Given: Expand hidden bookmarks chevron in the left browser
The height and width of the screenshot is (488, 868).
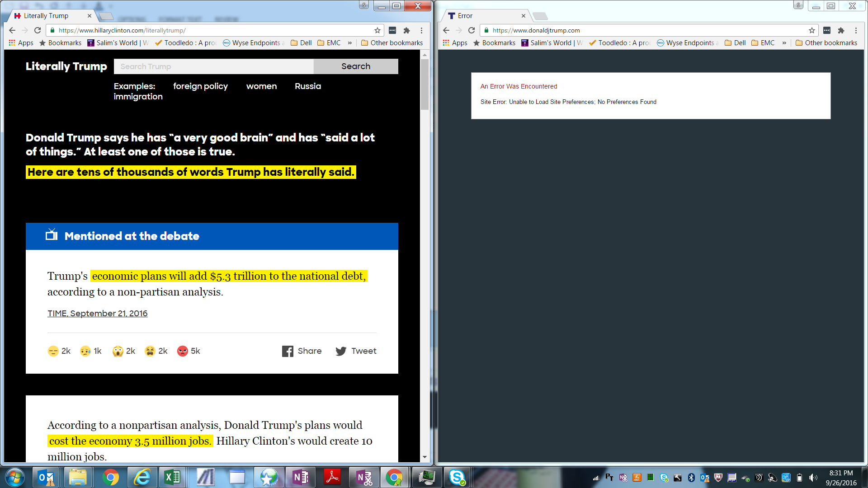Looking at the screenshot, I should [349, 43].
